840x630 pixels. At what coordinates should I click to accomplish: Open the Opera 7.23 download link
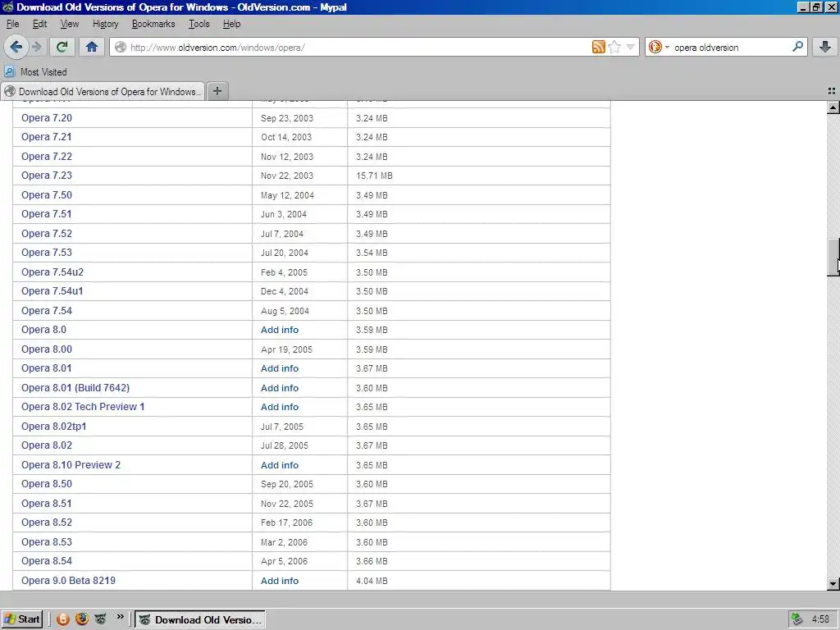(47, 176)
